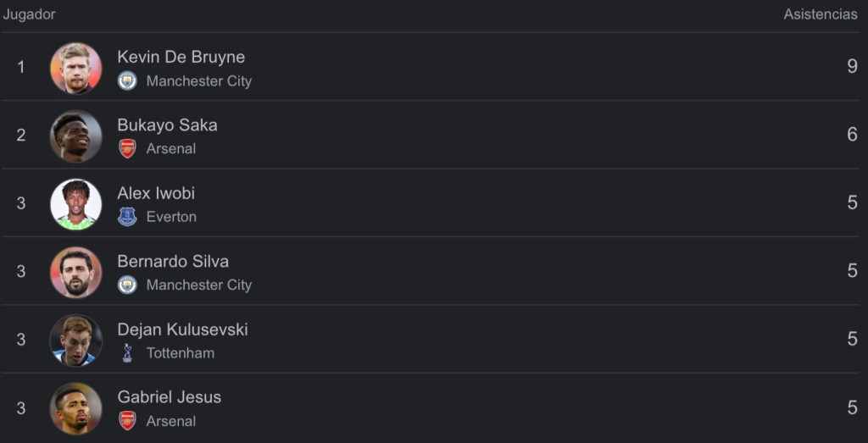Click the Tottenham team name
This screenshot has height=443, width=868.
(x=180, y=353)
